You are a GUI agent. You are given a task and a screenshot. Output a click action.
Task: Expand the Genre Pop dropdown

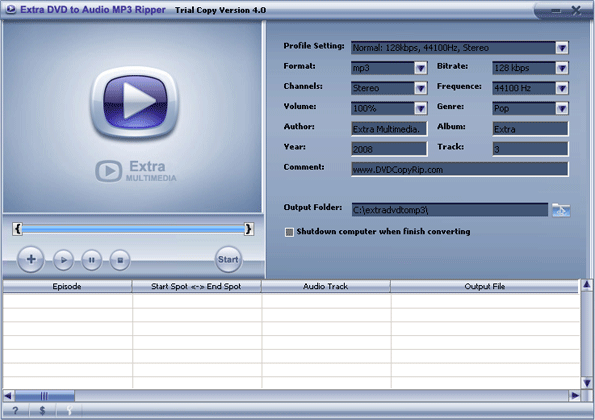[562, 109]
